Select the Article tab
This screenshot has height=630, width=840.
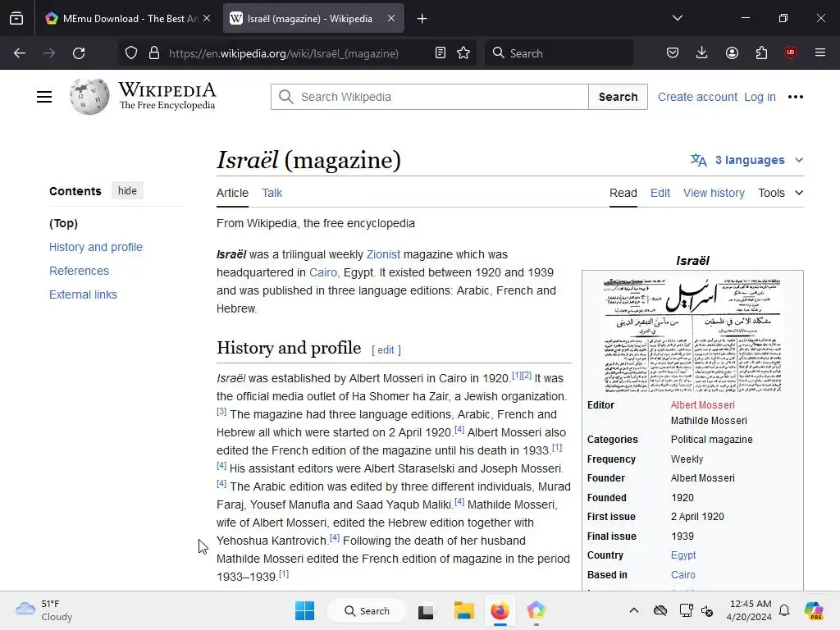tap(232, 193)
